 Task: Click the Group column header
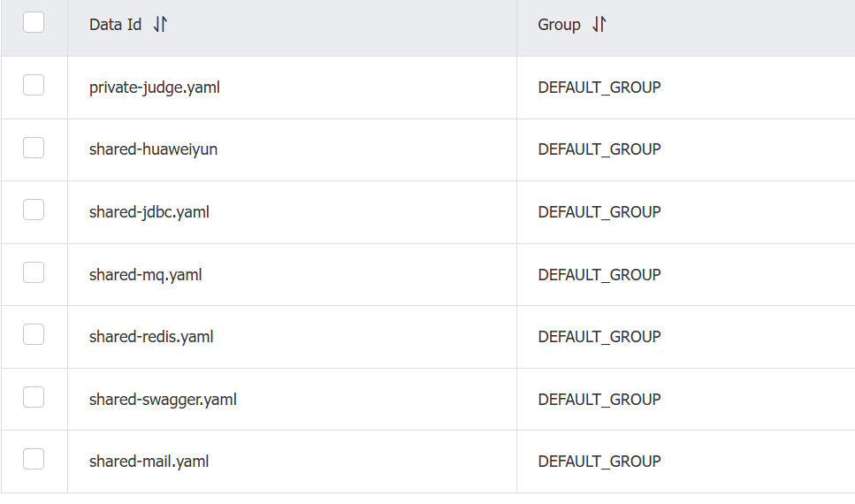559,25
